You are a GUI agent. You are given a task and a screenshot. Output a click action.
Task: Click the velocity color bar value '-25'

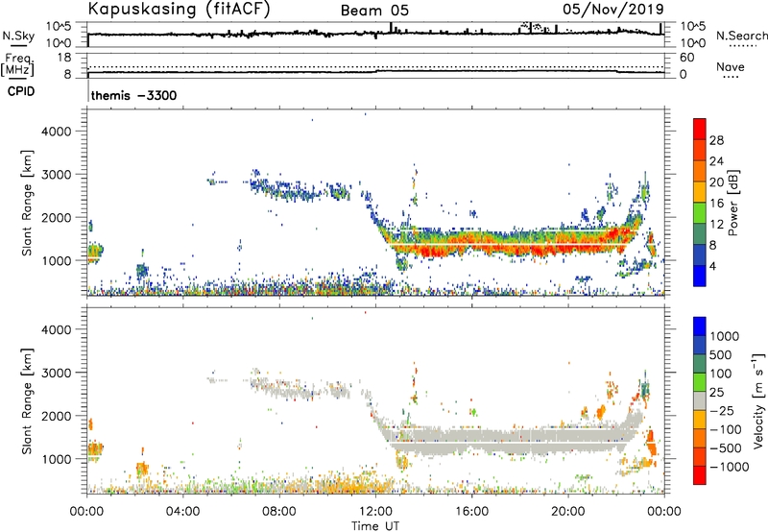[x=722, y=410]
